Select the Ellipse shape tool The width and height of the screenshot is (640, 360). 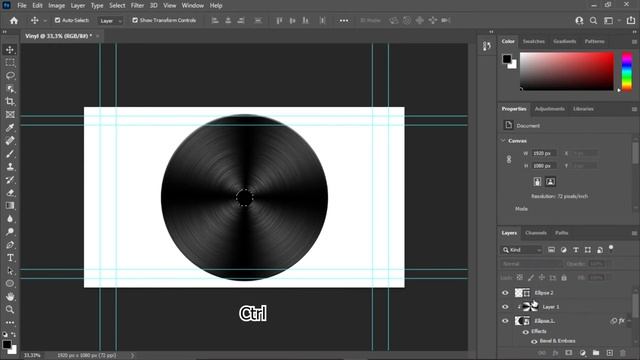click(x=10, y=284)
